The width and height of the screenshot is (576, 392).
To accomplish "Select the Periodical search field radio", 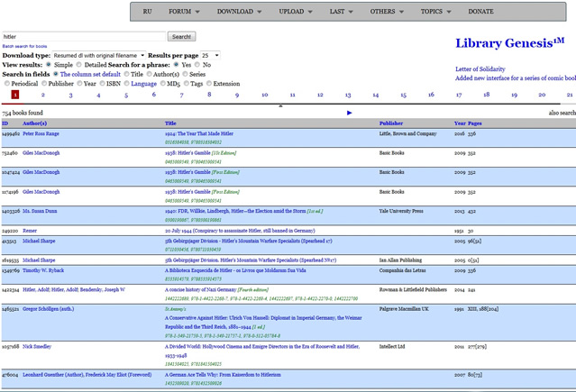I will [7, 84].
